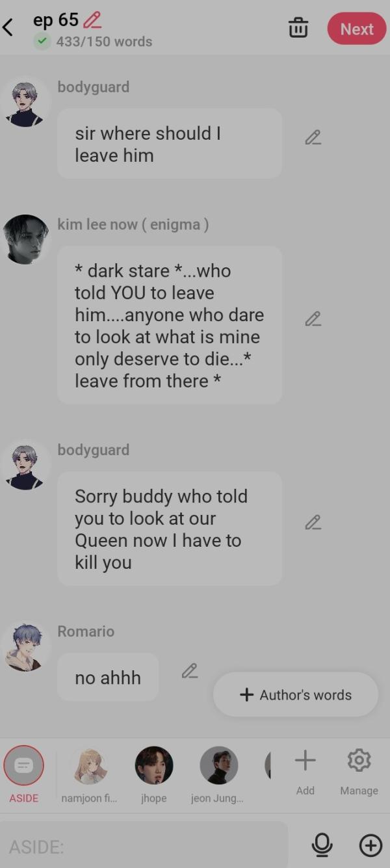The height and width of the screenshot is (868, 390).
Task: Tap the back arrow icon
Action: 8,28
